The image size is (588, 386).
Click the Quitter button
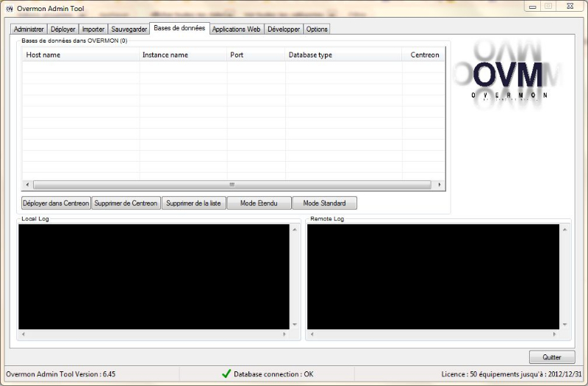coord(552,357)
